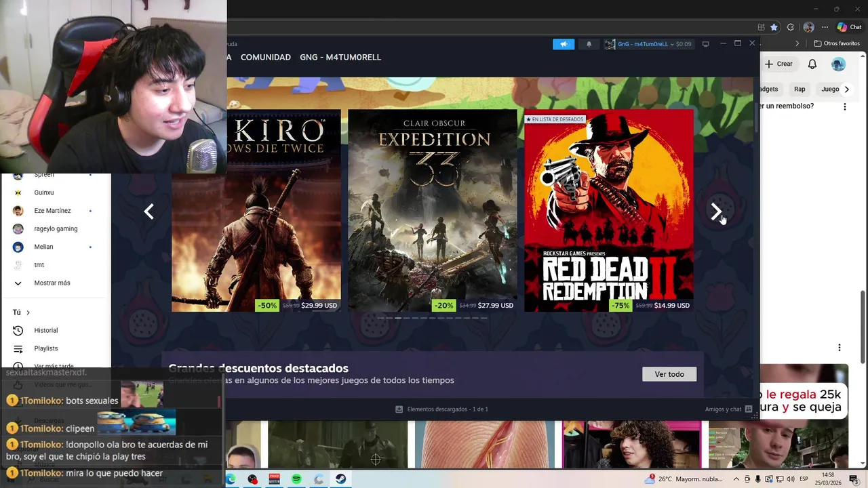Click the -50% $29.99 USD price tag
This screenshot has width=868, height=488.
[x=297, y=306]
